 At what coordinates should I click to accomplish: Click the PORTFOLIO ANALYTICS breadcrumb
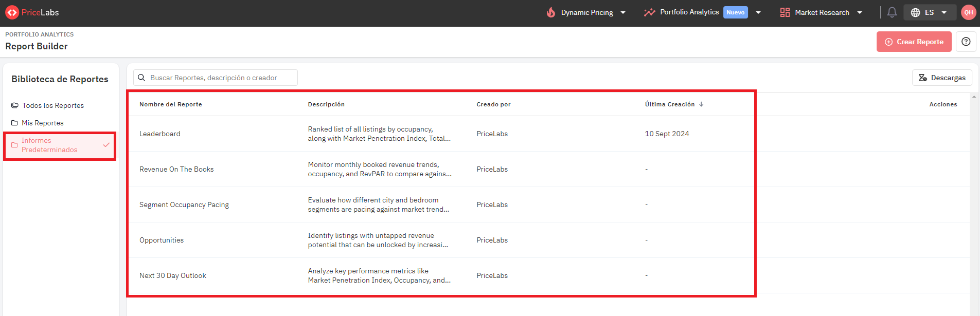[x=40, y=34]
